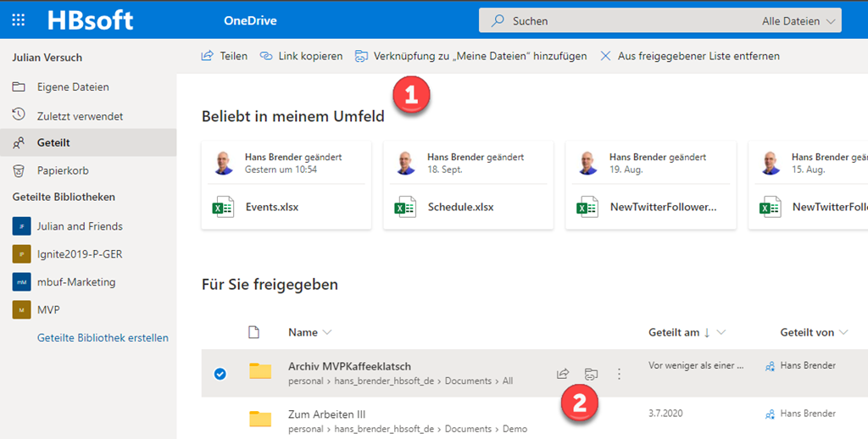The height and width of the screenshot is (439, 868).
Task: Open the app launcher waffle icon
Action: (x=19, y=20)
